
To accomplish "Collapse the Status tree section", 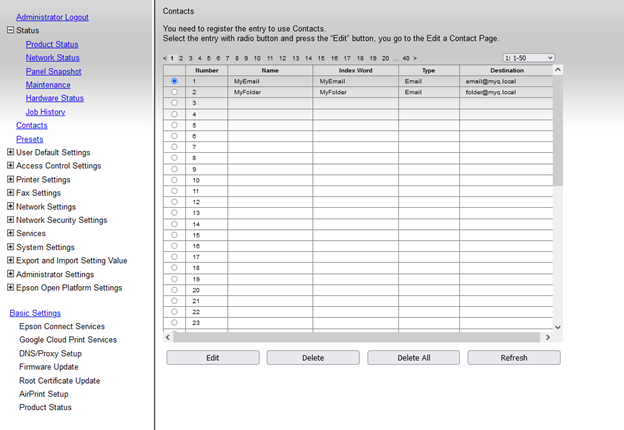I will point(10,31).
